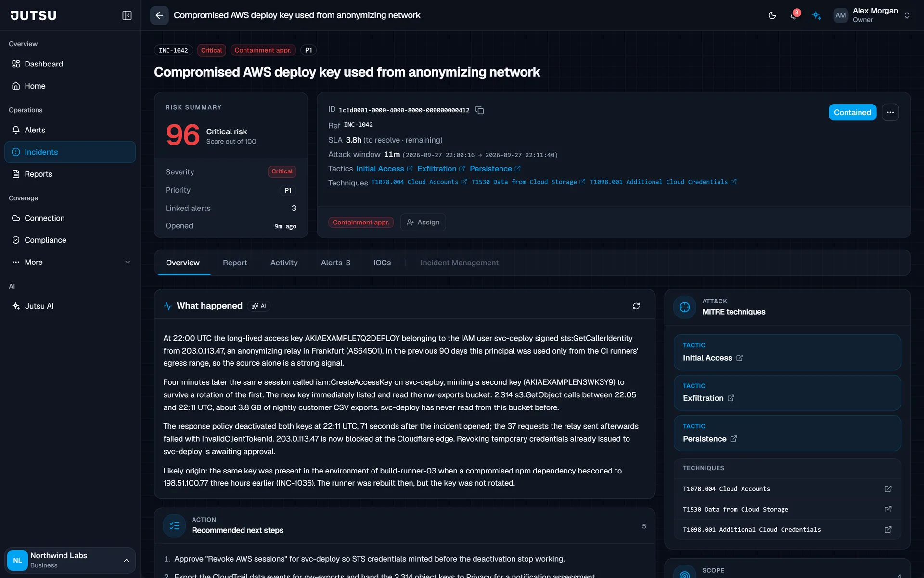Screen dimensions: 924x578
Task: Open Exfiltration link in Tactics row
Action: 441,169
